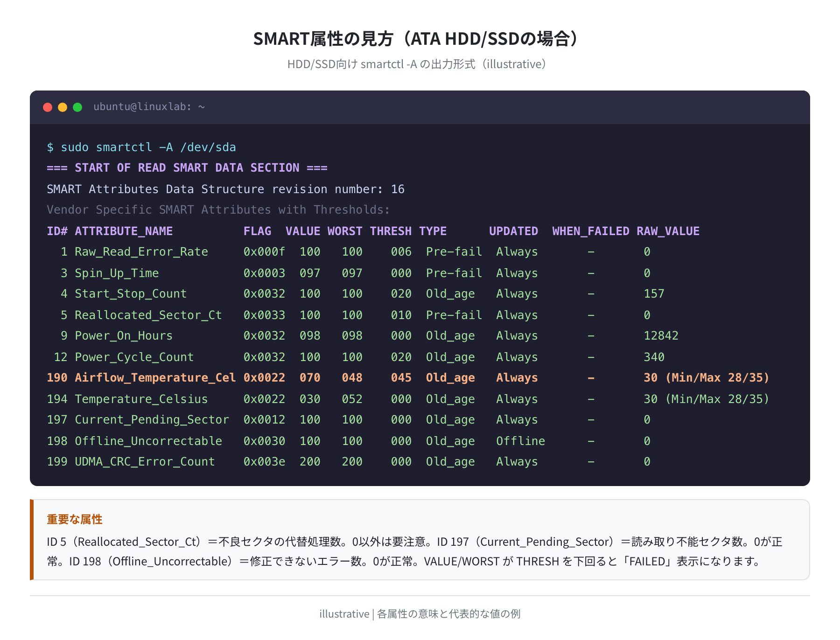Select Offline_Uncorrectable attribute name

[148, 441]
